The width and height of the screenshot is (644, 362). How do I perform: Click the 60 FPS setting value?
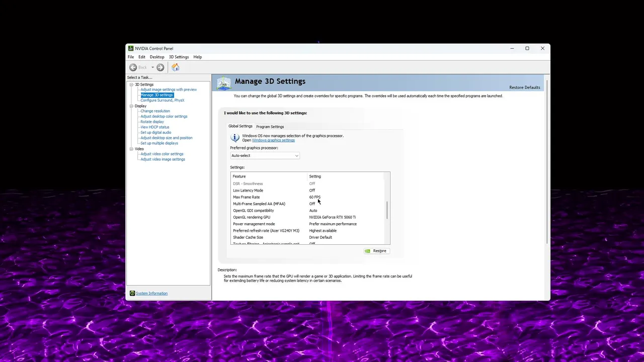point(315,197)
